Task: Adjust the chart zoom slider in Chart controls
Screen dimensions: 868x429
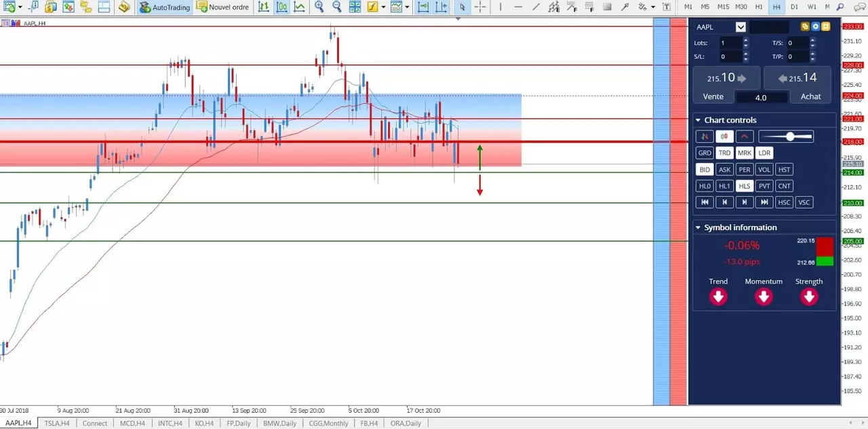Action: [786, 136]
